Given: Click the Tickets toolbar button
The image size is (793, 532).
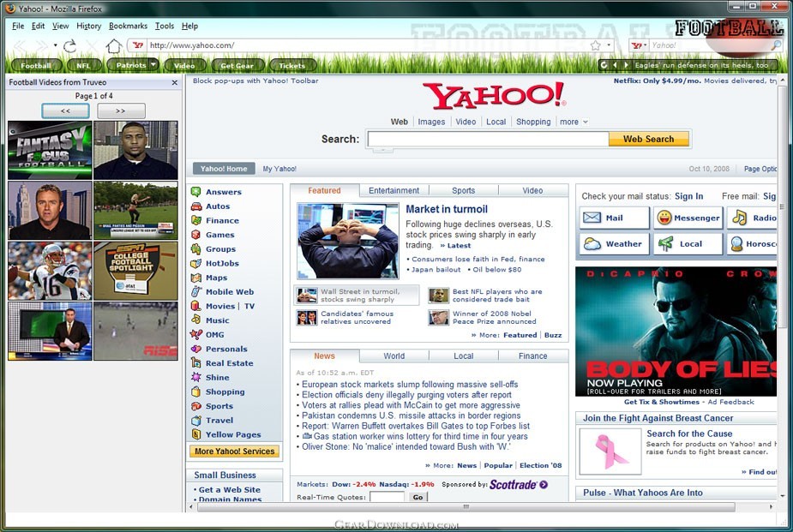Looking at the screenshot, I should point(292,65).
